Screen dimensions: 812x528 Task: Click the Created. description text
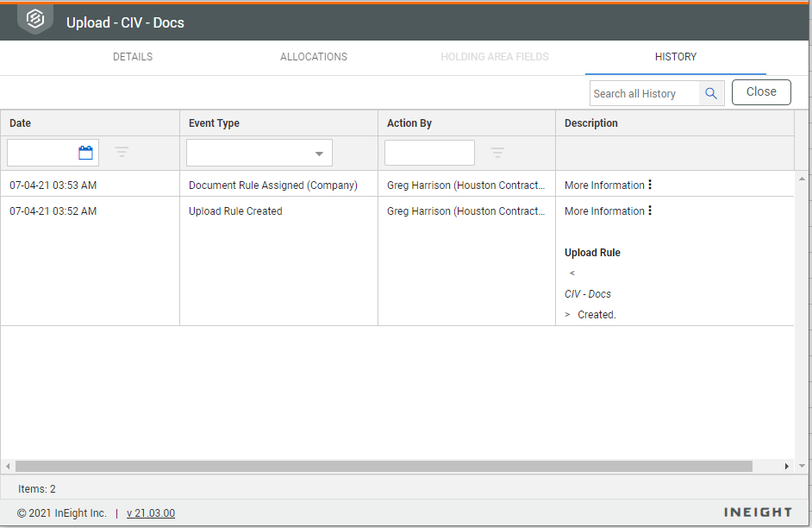pyautogui.click(x=597, y=315)
